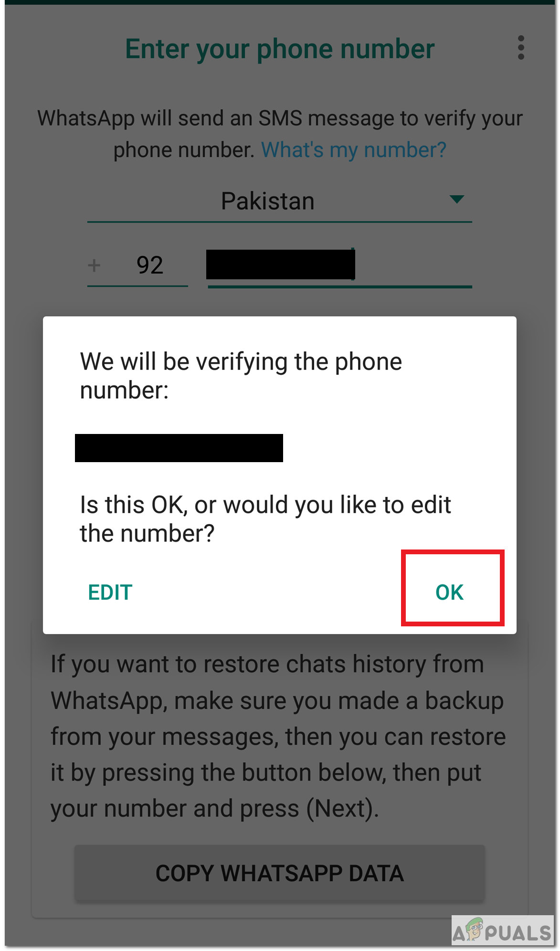Tap the blacked-out number inside the dialog

179,448
